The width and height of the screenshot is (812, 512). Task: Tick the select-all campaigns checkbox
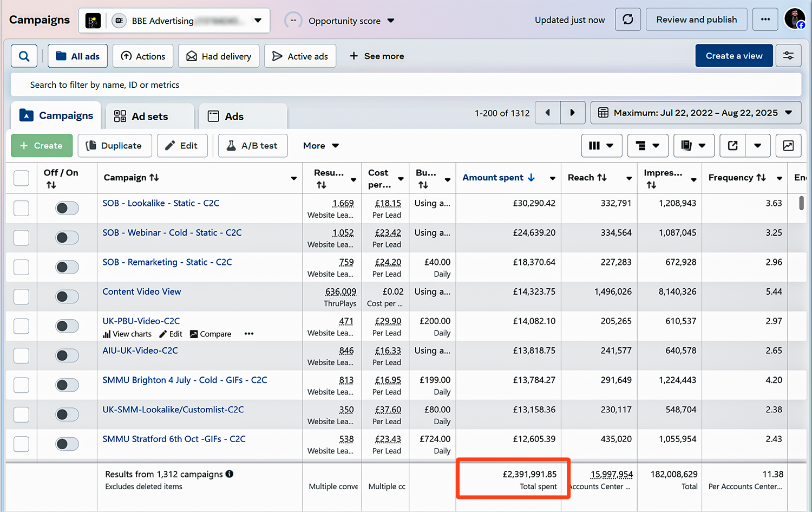pyautogui.click(x=21, y=178)
